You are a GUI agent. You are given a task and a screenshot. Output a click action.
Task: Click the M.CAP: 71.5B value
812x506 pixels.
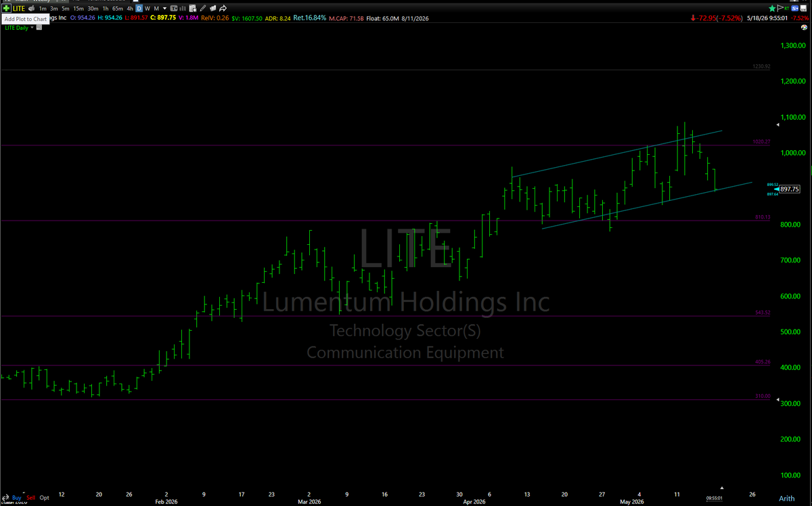pyautogui.click(x=345, y=18)
